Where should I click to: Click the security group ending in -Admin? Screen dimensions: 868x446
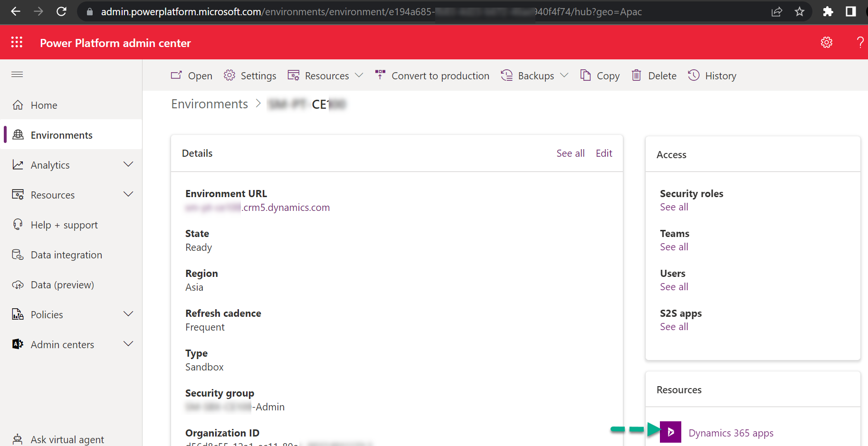tap(235, 407)
